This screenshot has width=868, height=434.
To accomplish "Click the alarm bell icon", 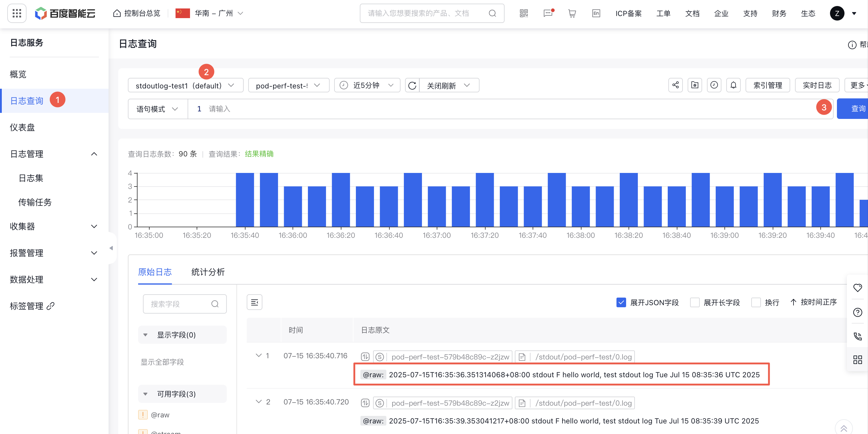I will (733, 85).
